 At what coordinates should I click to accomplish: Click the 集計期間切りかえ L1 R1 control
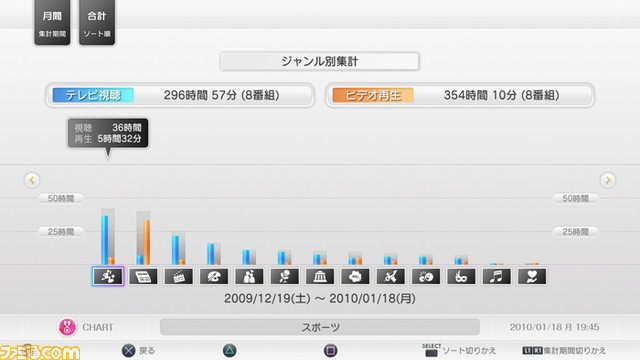tap(564, 351)
